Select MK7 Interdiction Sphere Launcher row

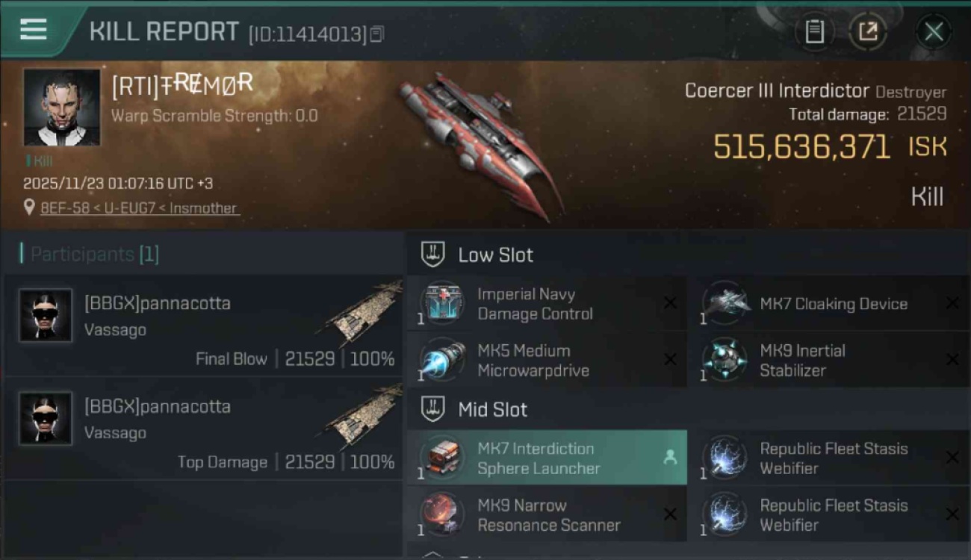click(547, 458)
